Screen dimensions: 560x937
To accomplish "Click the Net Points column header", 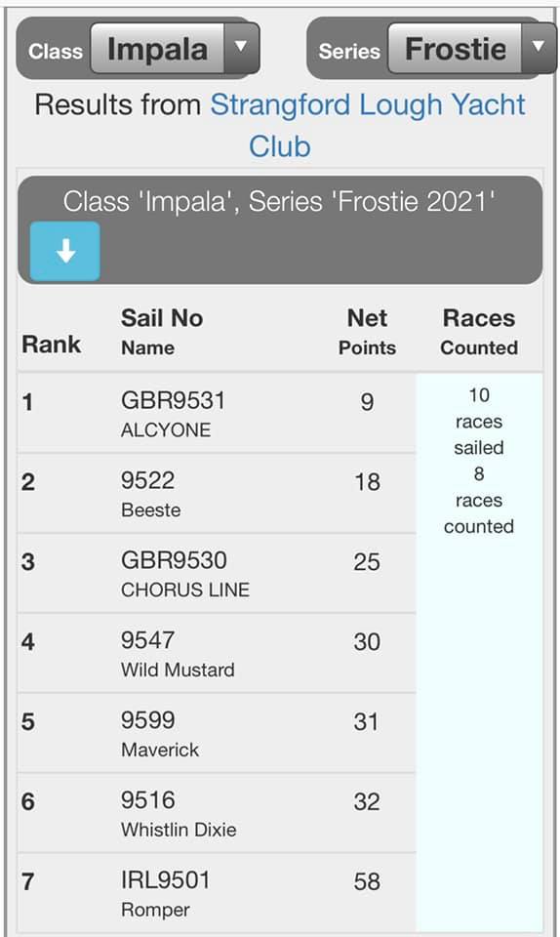I will [x=367, y=332].
